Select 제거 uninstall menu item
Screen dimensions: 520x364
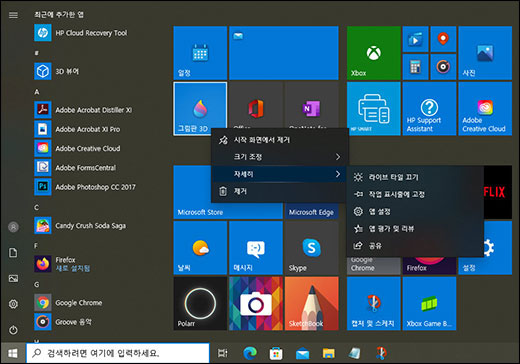(280, 191)
